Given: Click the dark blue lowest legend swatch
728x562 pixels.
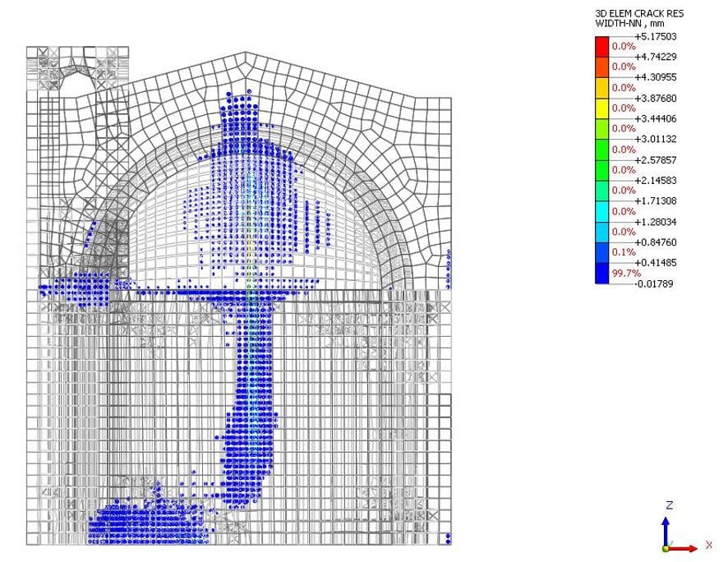Looking at the screenshot, I should click(x=601, y=273).
